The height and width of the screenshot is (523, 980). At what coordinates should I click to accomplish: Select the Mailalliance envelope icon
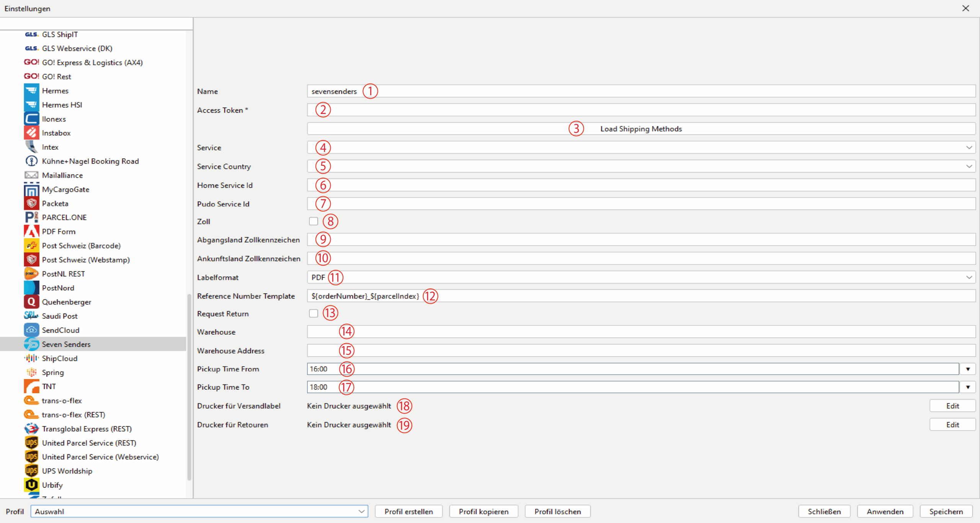click(x=31, y=175)
